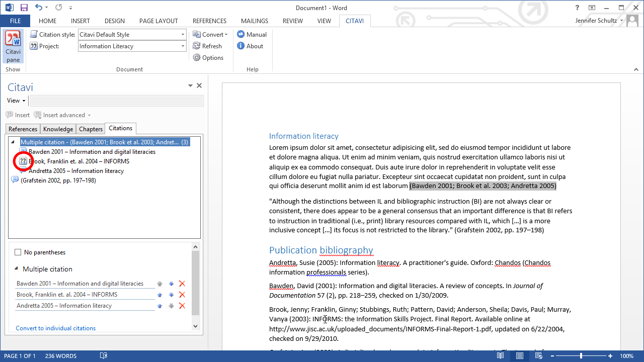Delete Brook, Franklin from multiple citation
The image size is (644, 362).
pos(182,295)
